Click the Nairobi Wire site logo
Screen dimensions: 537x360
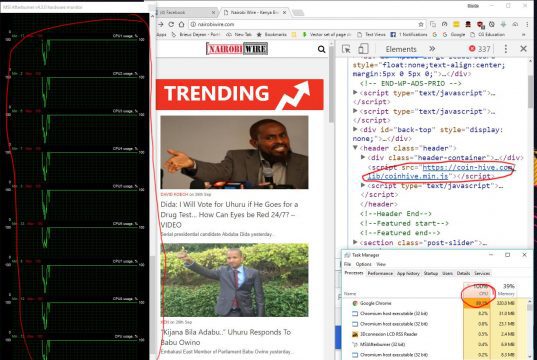237,49
